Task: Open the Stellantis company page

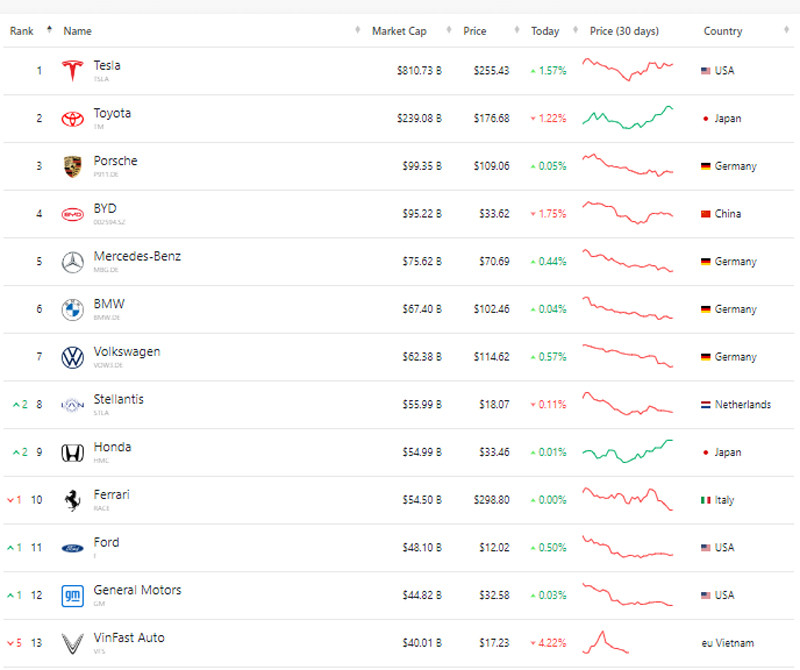Action: point(118,400)
